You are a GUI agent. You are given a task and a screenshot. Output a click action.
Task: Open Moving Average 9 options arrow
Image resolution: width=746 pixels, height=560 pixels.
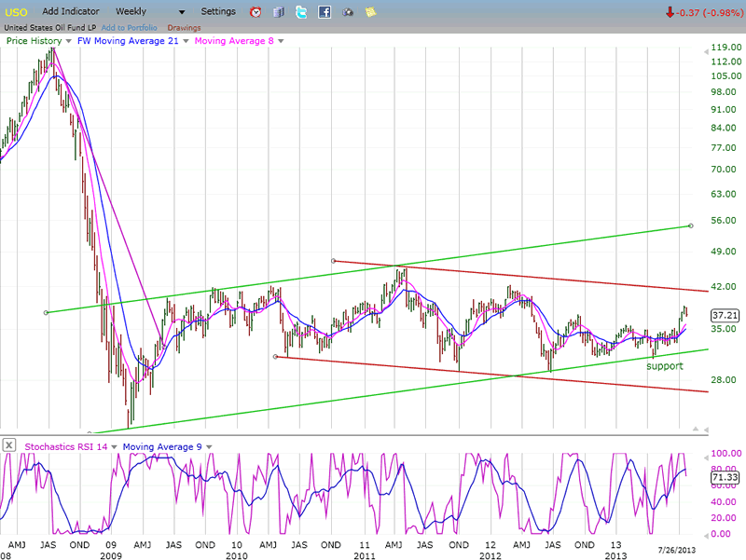pos(211,446)
